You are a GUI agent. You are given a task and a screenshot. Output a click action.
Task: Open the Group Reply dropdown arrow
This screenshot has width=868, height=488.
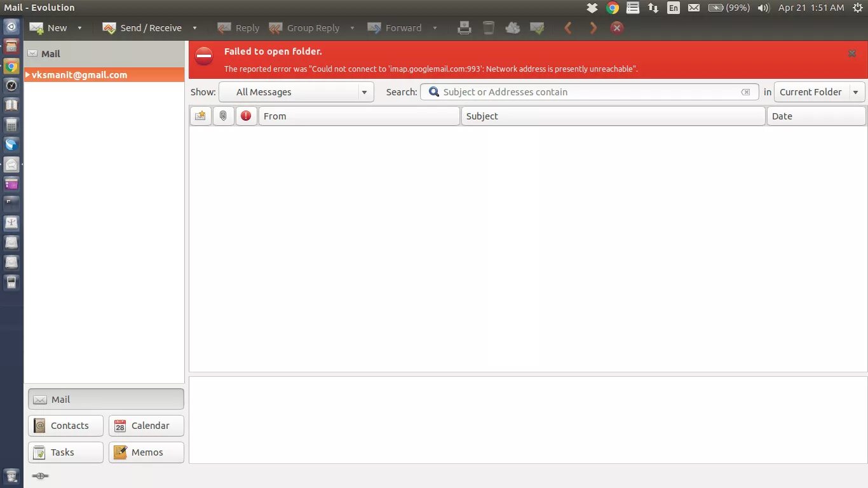tap(352, 28)
